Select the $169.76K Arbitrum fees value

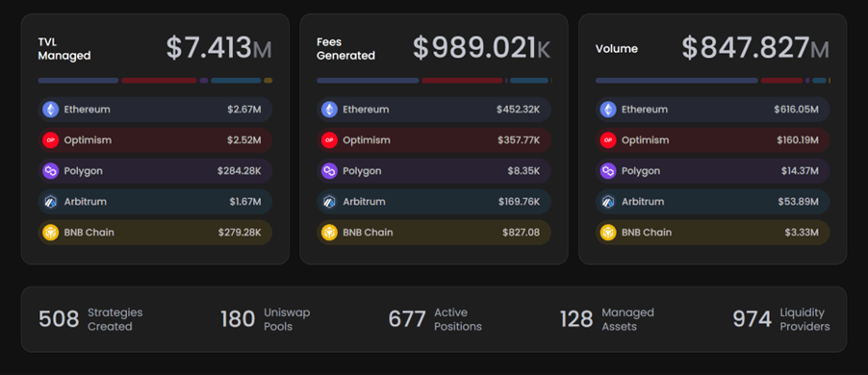tap(520, 202)
